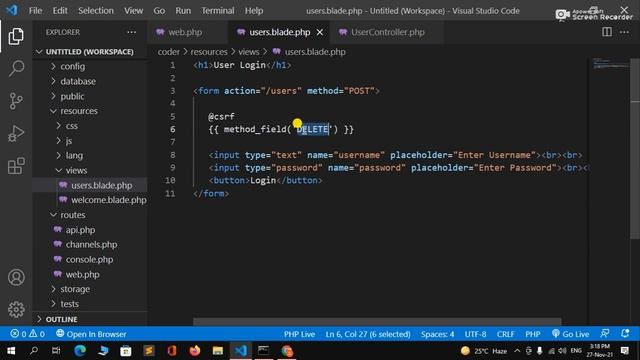Open notifications bell in status bar

625,334
